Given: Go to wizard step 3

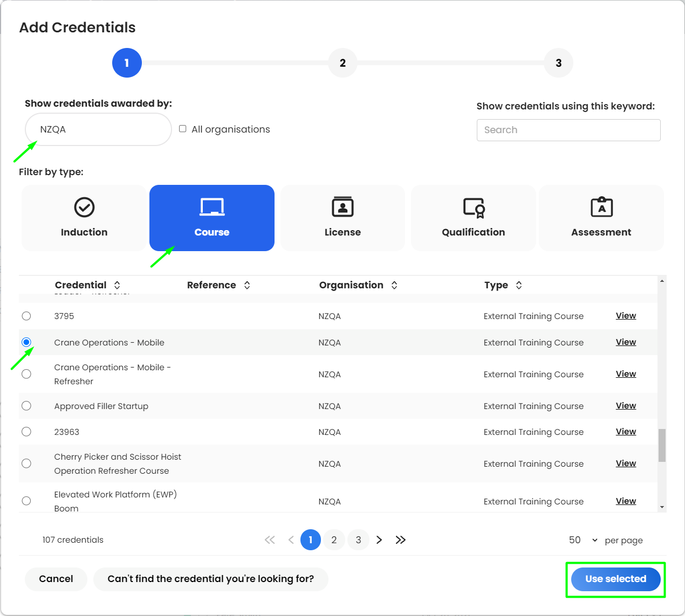Looking at the screenshot, I should [558, 63].
